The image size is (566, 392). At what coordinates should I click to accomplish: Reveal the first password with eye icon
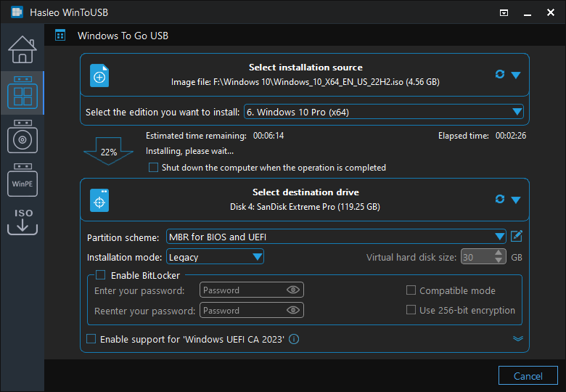pos(292,290)
